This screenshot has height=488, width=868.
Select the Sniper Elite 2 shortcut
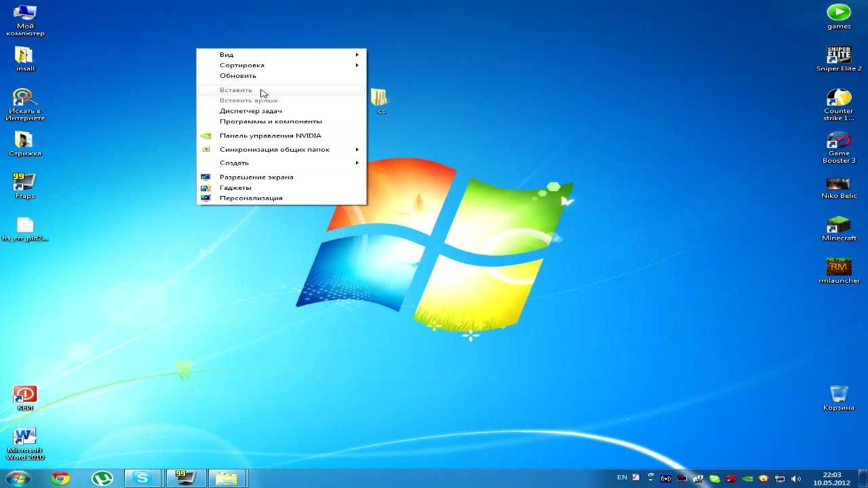pyautogui.click(x=839, y=58)
